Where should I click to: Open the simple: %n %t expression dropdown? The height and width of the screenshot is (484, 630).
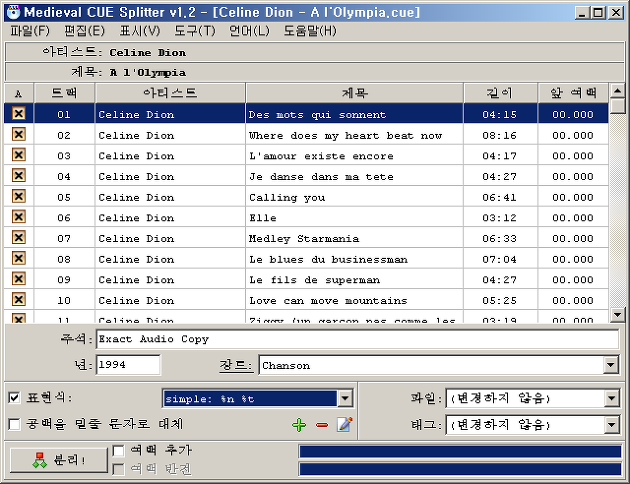click(x=345, y=398)
